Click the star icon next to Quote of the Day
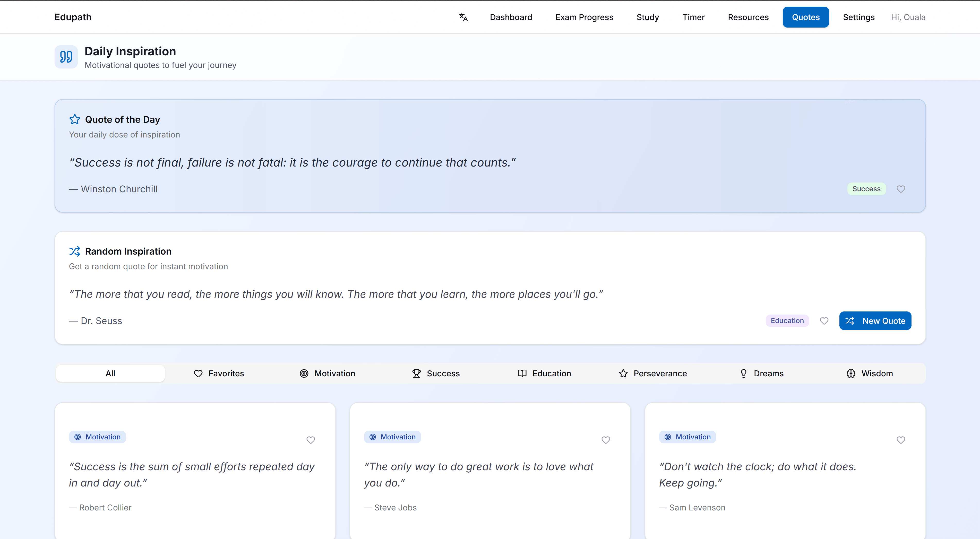Screen dimensions: 980x539 pos(75,119)
